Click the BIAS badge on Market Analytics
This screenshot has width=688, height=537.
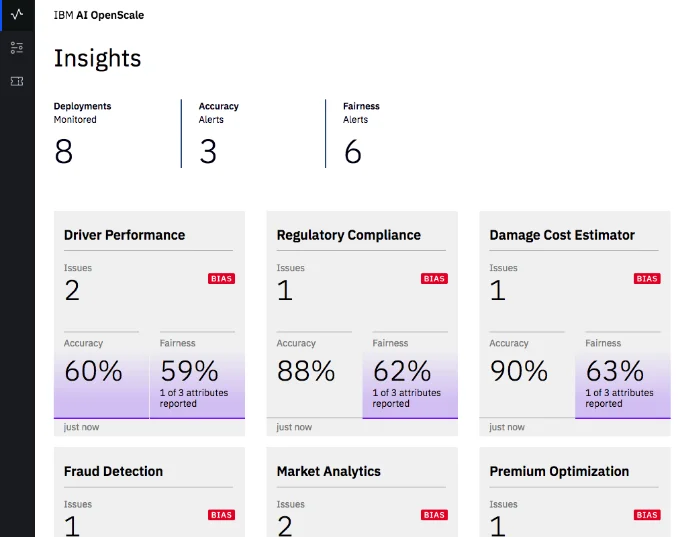434,515
